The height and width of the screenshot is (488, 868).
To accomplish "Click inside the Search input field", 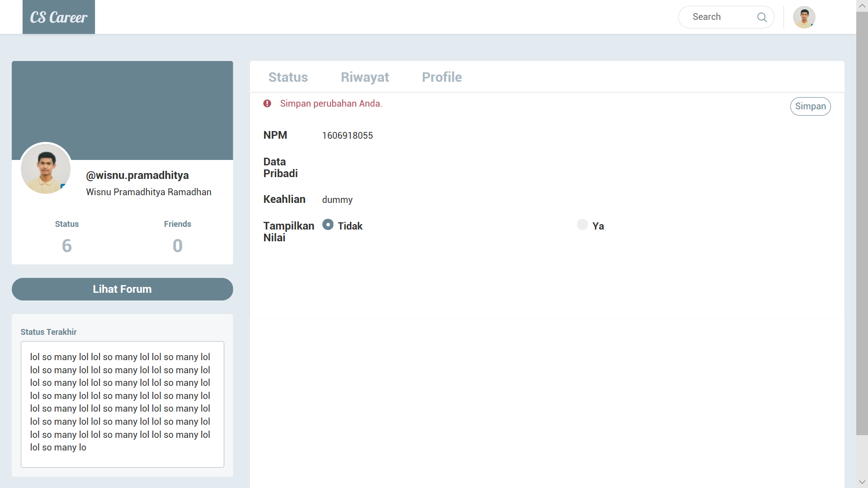I will pyautogui.click(x=720, y=17).
